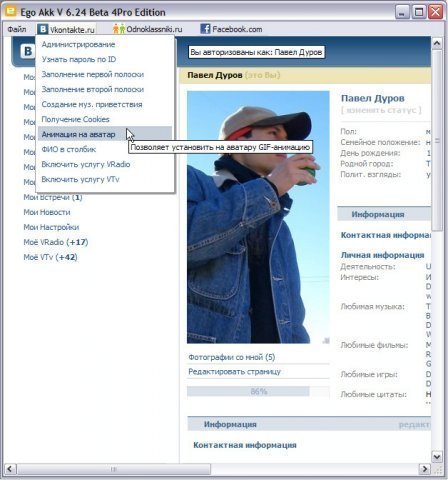Click the vertical scrollbar up arrow
The width and height of the screenshot is (448, 480).
(437, 43)
